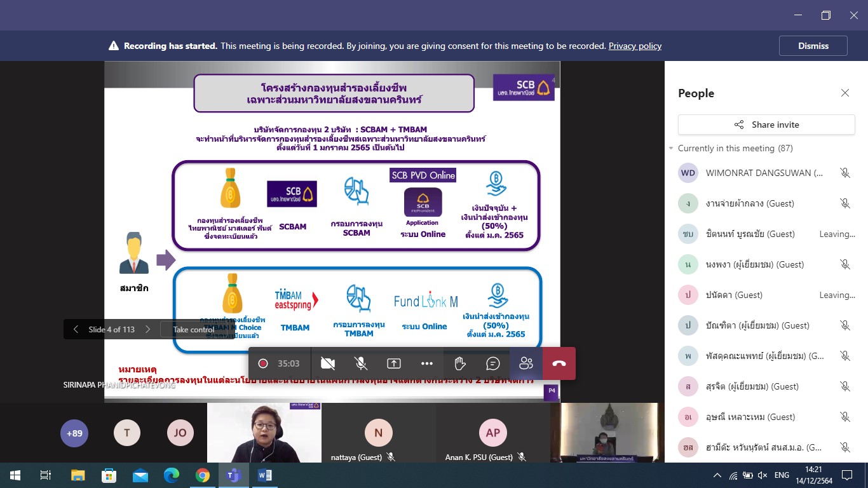The height and width of the screenshot is (488, 868).
Task: Click mic icon for อุษณี เหลาะเหม
Action: (x=845, y=417)
